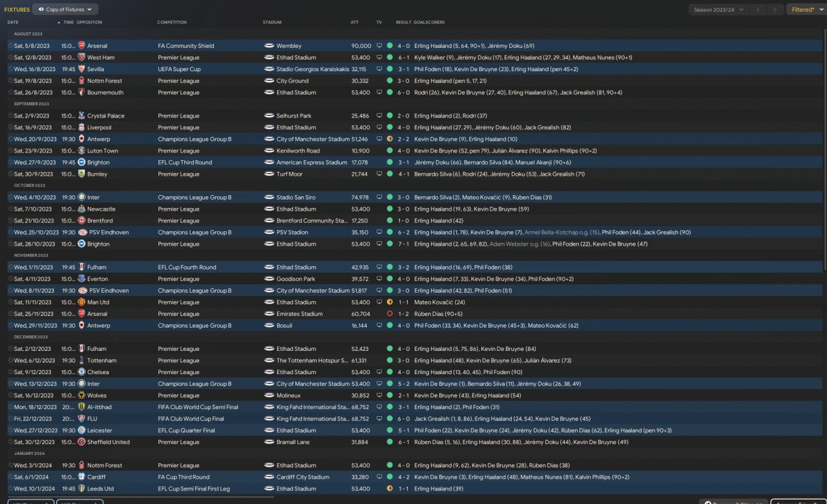Click the Burnley club badge
The height and width of the screenshot is (504, 827).
coord(81,174)
